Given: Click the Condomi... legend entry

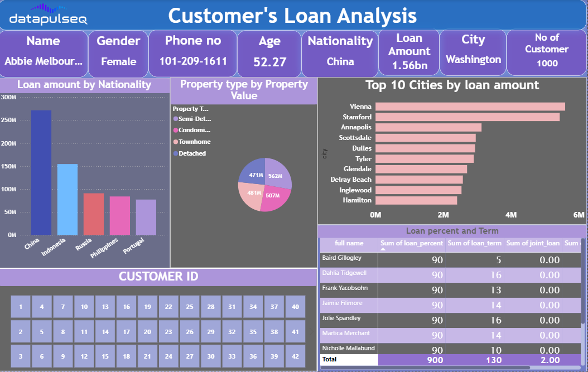Looking at the screenshot, I should point(192,130).
